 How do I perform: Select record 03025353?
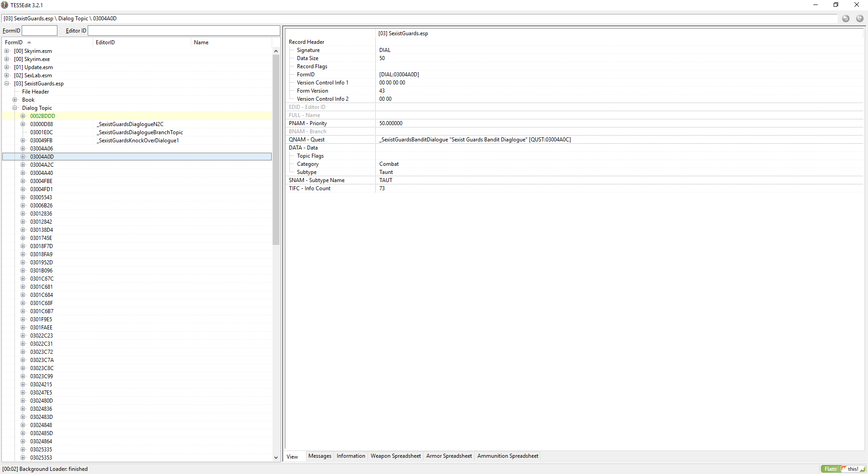pos(41,458)
